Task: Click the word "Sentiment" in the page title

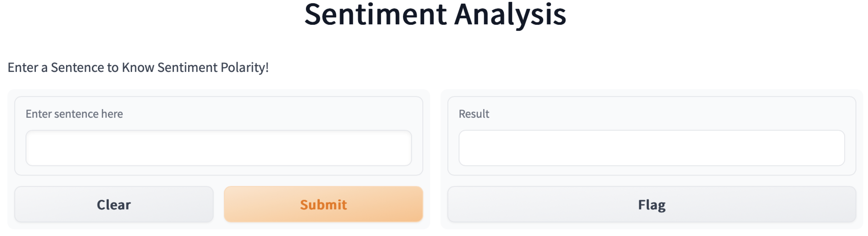Action: tap(375, 15)
